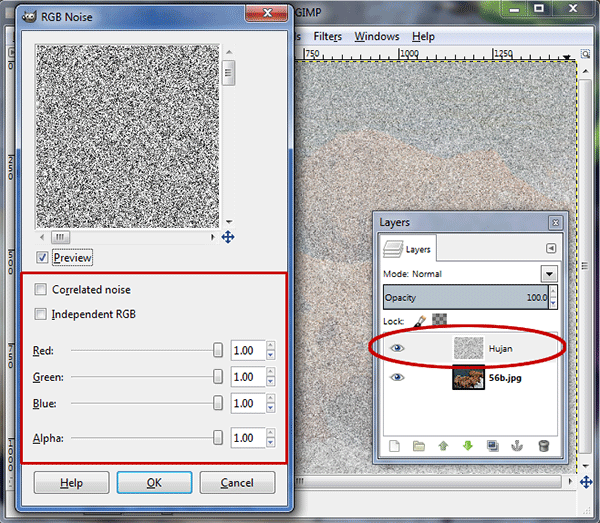This screenshot has height=523, width=600.
Task: Cancel the RGB Noise dialog
Action: [x=237, y=483]
